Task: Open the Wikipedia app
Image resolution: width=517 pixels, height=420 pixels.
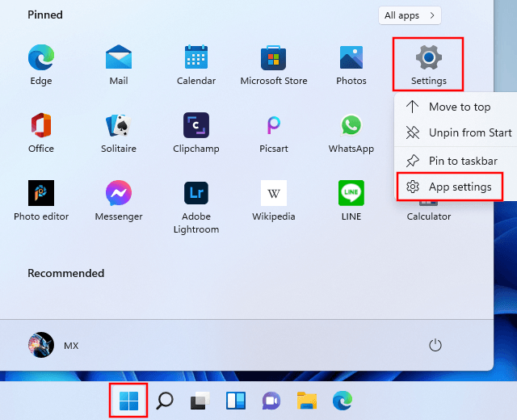Action: tap(274, 200)
